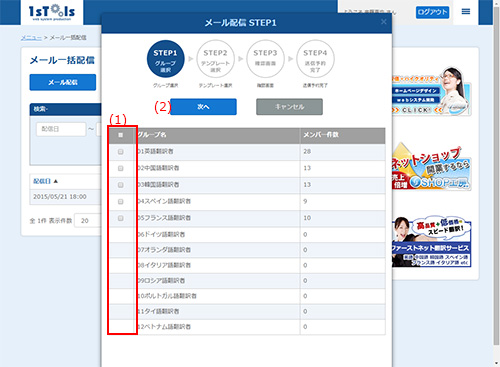Viewport: 500px width, 367px height.
Task: Click the キャンセル button
Action: point(289,107)
